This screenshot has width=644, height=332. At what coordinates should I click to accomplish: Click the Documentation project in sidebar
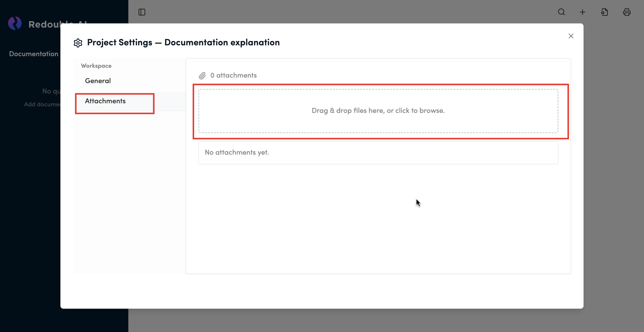point(34,54)
